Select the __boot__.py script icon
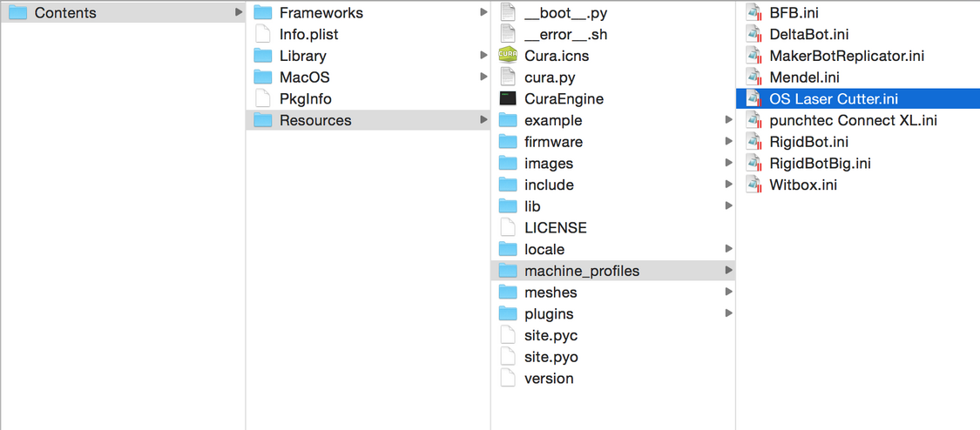Viewport: 980px width, 430px height. click(508, 13)
